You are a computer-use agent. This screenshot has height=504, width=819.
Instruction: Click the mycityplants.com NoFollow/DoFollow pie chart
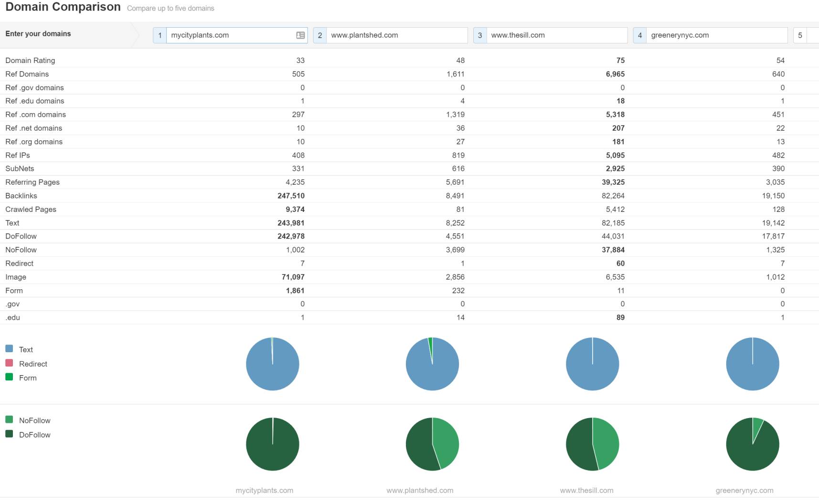[273, 444]
